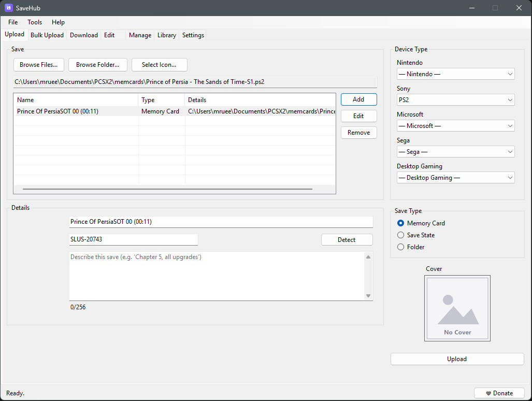
Task: Click the memcards path cell in Details column
Action: [261, 111]
